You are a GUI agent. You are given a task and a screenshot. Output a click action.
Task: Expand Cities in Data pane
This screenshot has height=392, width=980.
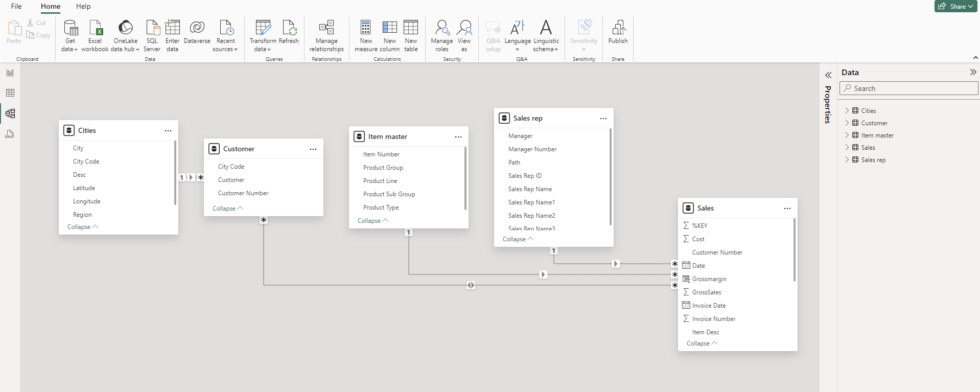click(x=847, y=110)
